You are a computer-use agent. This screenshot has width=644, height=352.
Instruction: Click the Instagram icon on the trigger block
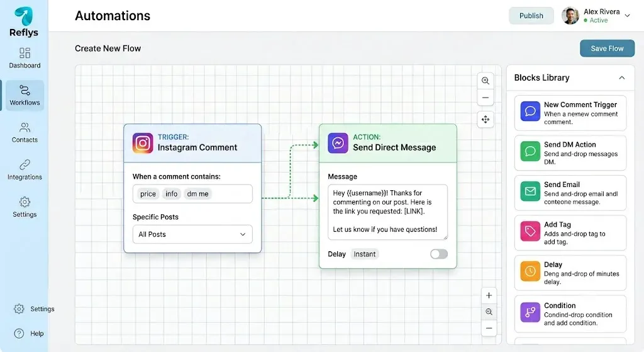pyautogui.click(x=143, y=143)
